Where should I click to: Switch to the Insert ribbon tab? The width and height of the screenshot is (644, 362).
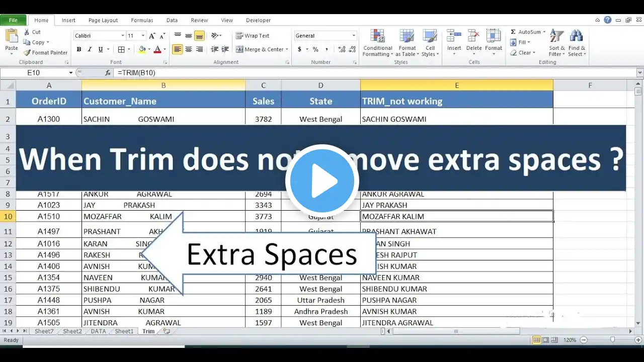tap(68, 20)
